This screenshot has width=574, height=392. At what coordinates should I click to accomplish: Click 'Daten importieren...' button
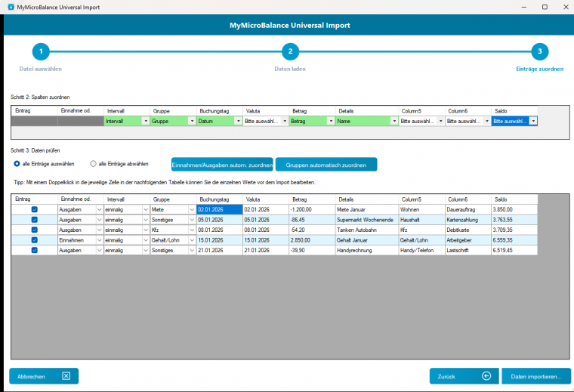pyautogui.click(x=536, y=376)
